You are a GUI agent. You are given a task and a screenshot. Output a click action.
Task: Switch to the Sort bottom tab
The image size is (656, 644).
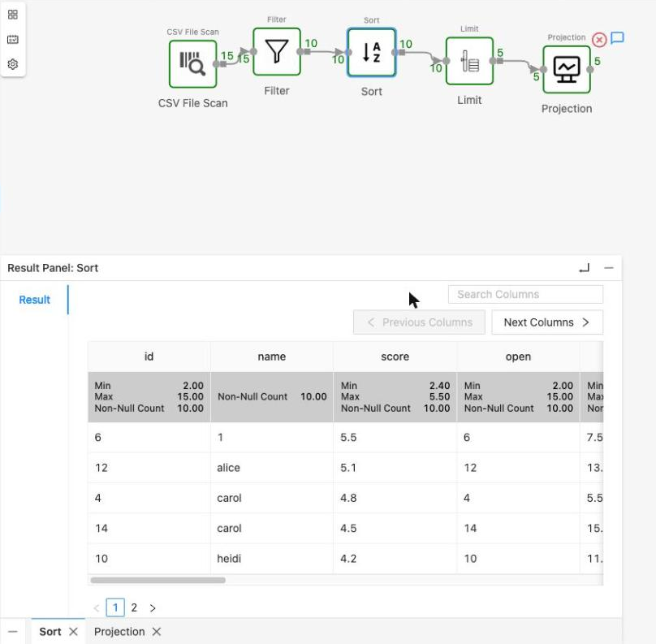pyautogui.click(x=50, y=632)
